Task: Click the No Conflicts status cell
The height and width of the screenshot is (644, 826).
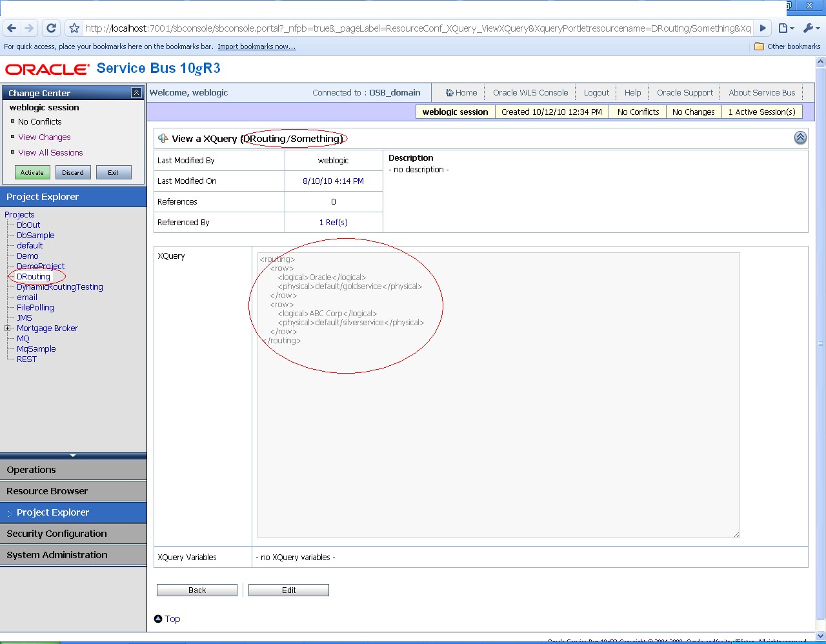Action: click(x=638, y=112)
